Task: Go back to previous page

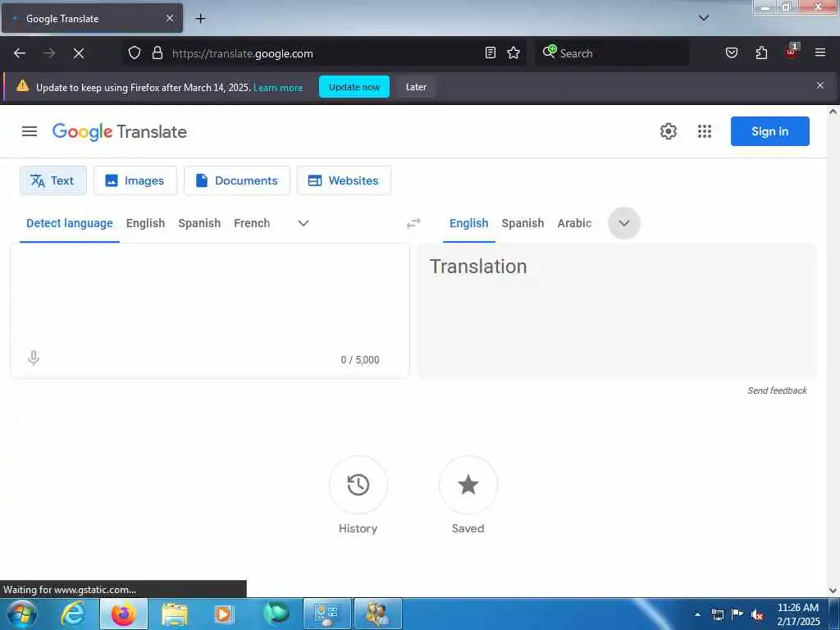Action: [20, 53]
